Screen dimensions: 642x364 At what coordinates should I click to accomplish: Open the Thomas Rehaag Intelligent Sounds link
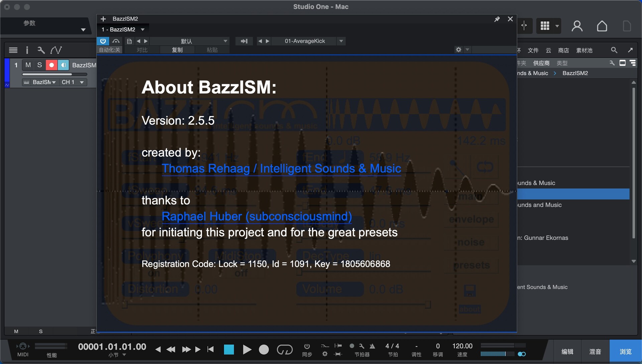281,168
